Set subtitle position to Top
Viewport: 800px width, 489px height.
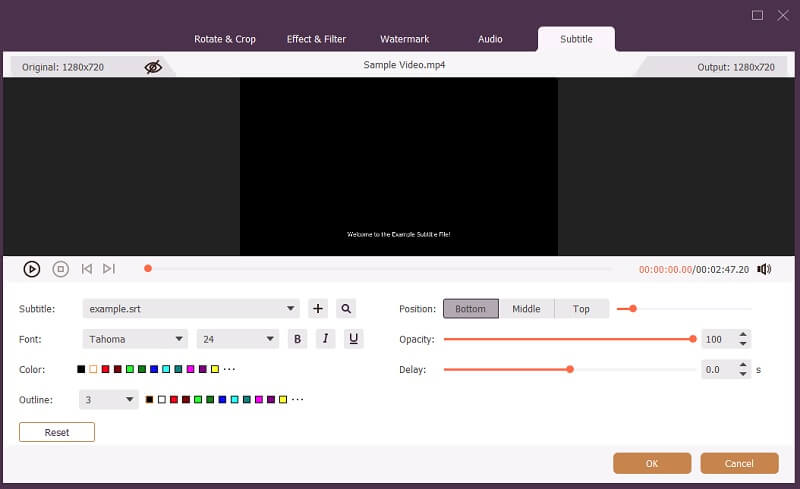click(x=581, y=309)
